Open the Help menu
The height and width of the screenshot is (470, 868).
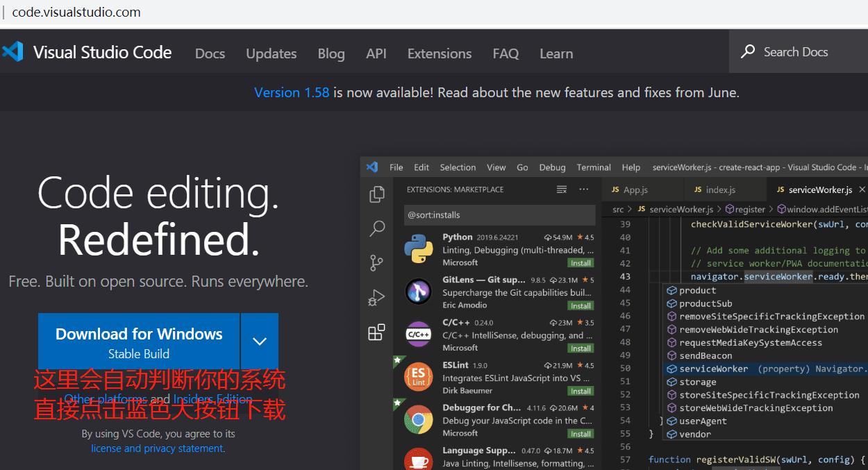pos(631,167)
